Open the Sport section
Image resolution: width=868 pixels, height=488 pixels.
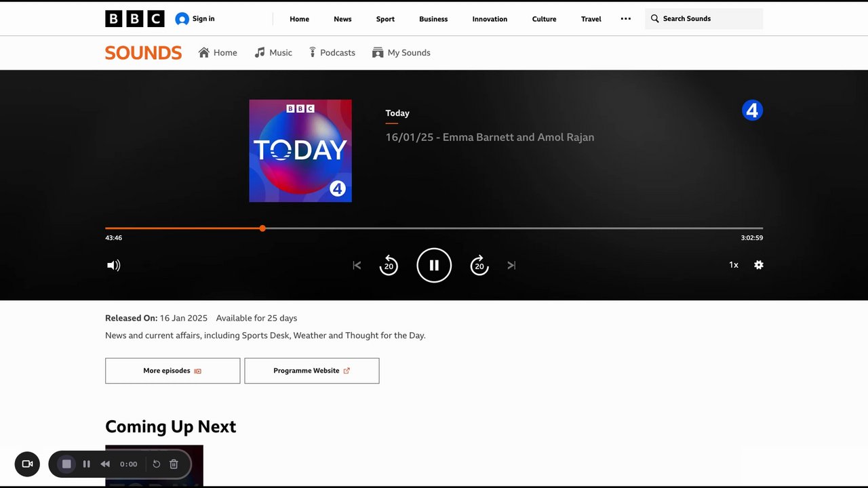385,19
